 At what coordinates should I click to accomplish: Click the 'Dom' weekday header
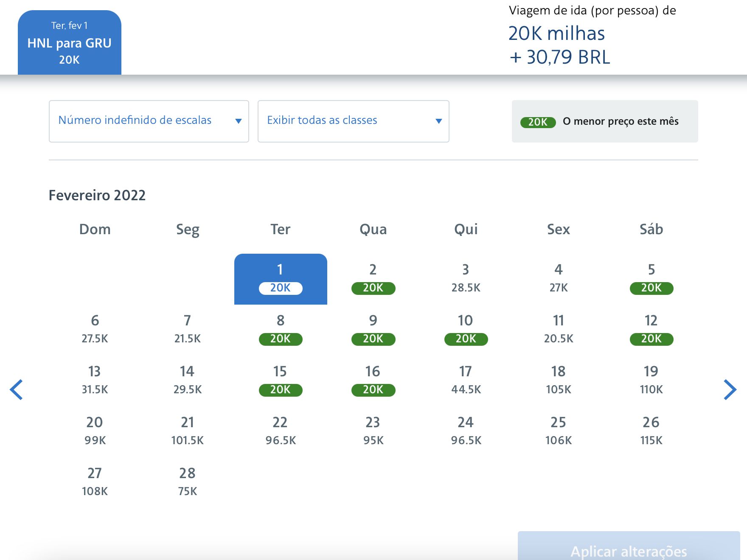(95, 229)
